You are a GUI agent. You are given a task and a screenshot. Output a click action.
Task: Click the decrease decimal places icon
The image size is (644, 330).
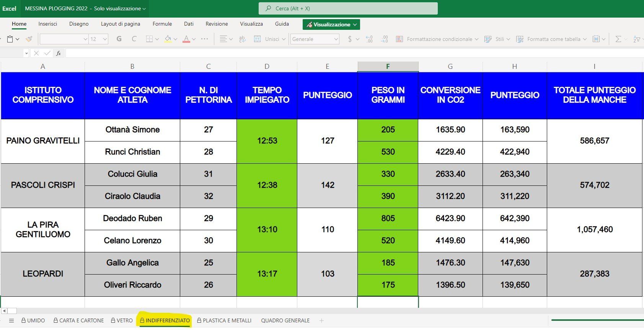tap(385, 39)
